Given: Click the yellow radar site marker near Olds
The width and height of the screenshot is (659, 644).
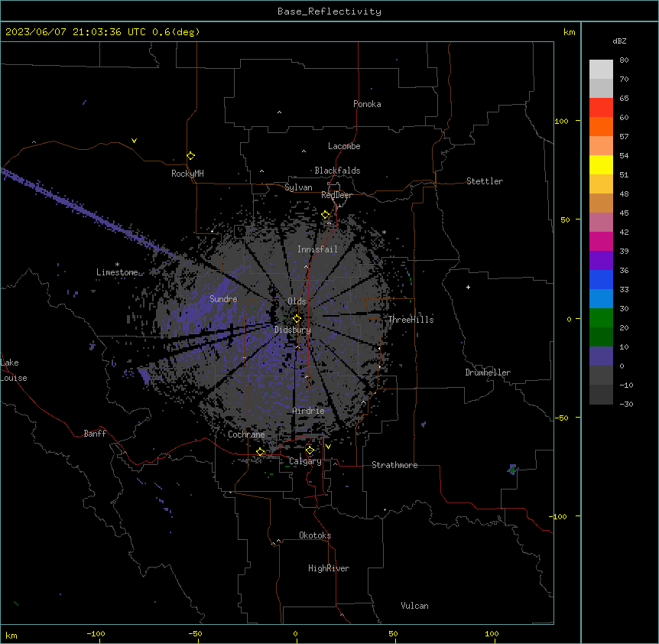Looking at the screenshot, I should 297,319.
